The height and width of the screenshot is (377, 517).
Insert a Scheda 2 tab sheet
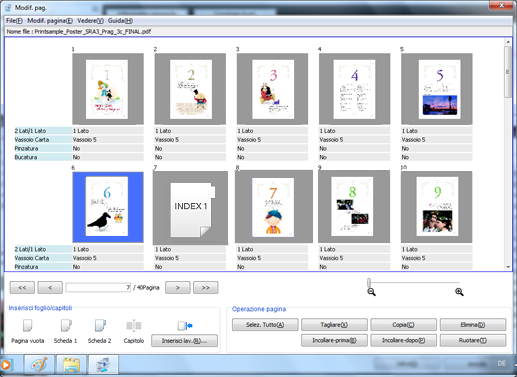tap(100, 326)
